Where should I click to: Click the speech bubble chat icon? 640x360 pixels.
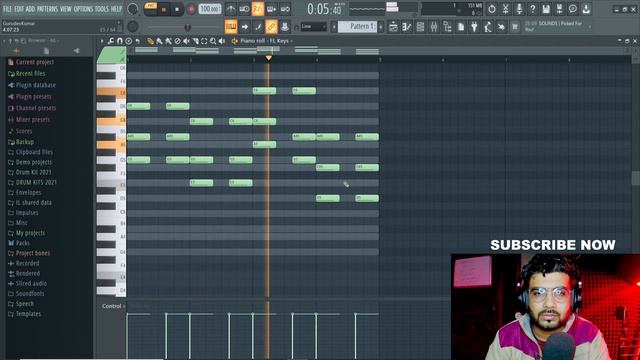573,9
